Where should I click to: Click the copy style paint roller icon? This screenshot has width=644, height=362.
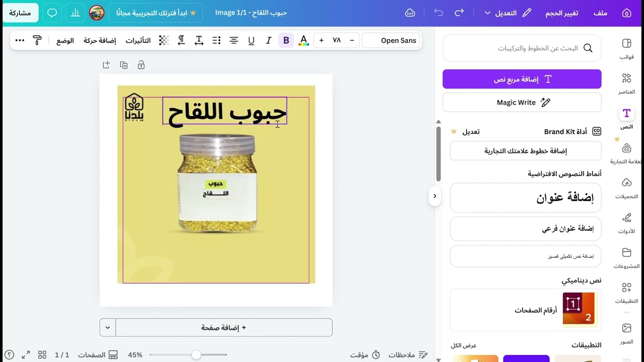pos(37,40)
